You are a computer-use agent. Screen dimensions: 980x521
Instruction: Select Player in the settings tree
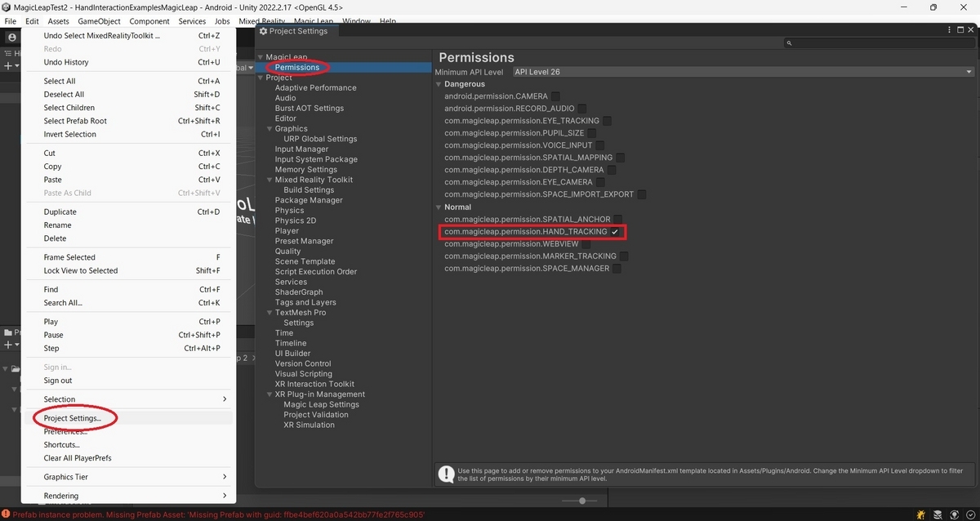(287, 231)
